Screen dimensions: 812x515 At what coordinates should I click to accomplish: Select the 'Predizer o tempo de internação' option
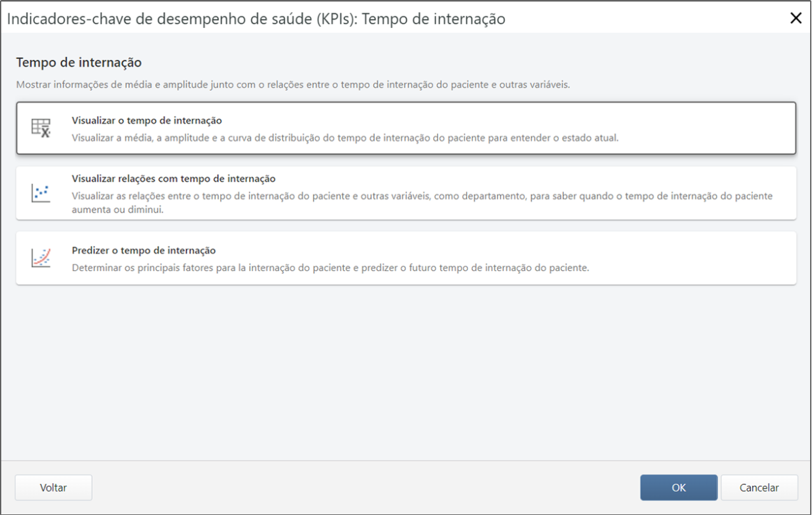point(406,257)
